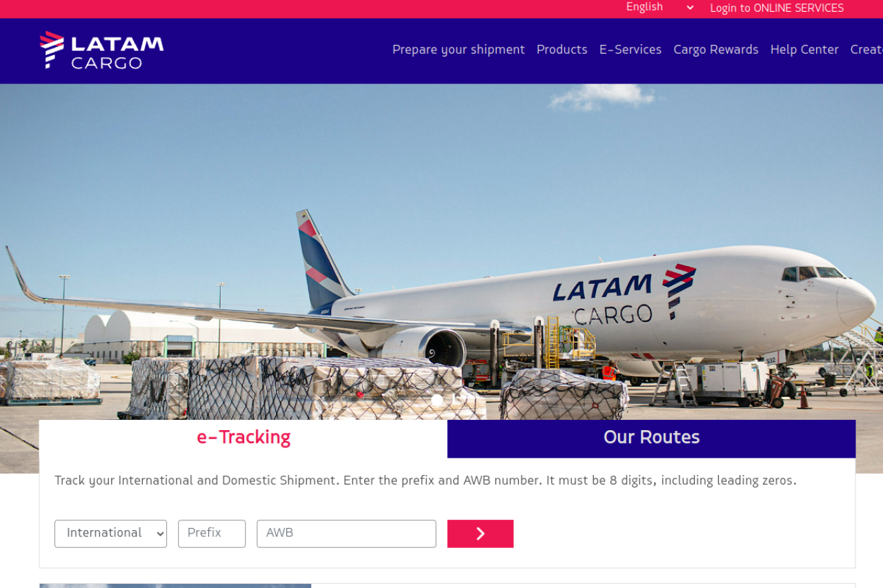Click the LATAM Cargo logo
The width and height of the screenshot is (883, 588).
coord(102,50)
